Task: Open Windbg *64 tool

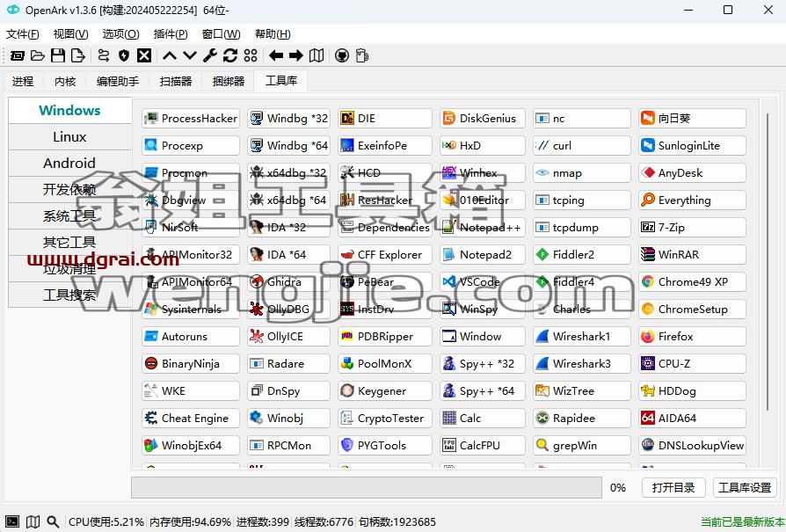Action: 288,145
